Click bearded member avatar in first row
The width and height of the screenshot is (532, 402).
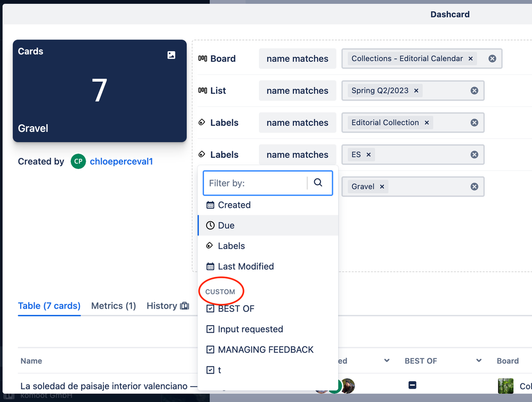348,386
